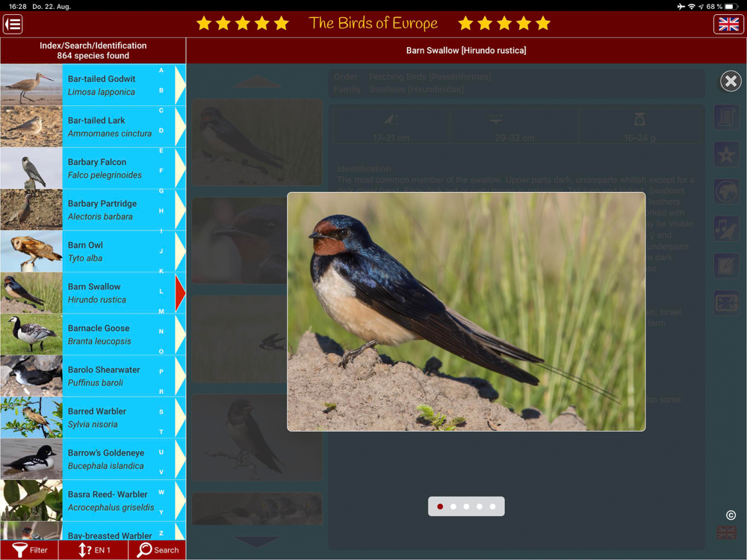Jump to index letter Z

coord(161,533)
